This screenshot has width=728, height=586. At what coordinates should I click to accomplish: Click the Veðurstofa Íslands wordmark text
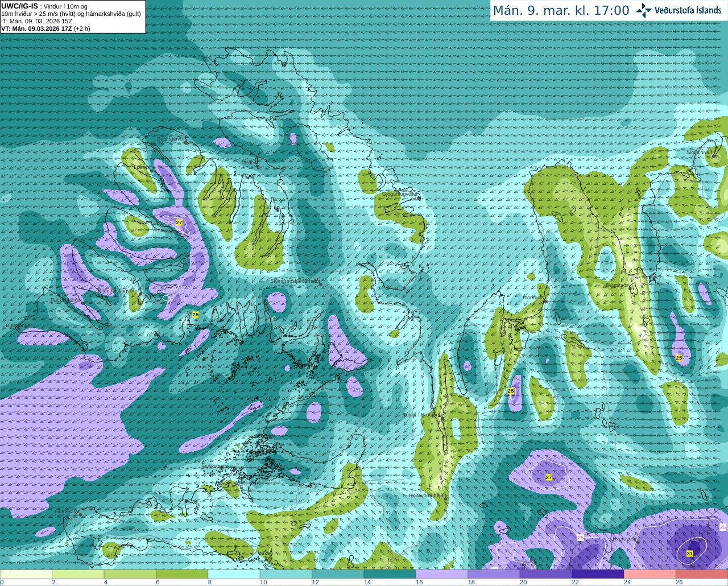coord(688,10)
